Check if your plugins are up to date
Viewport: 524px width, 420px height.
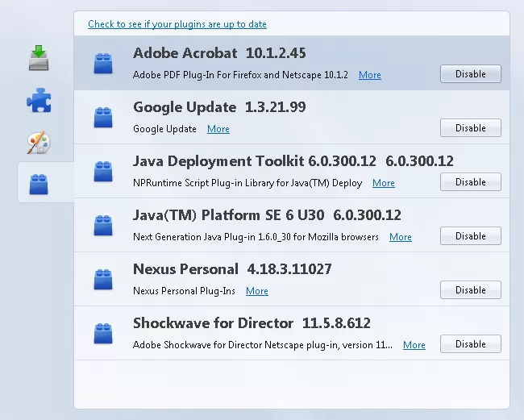click(177, 24)
